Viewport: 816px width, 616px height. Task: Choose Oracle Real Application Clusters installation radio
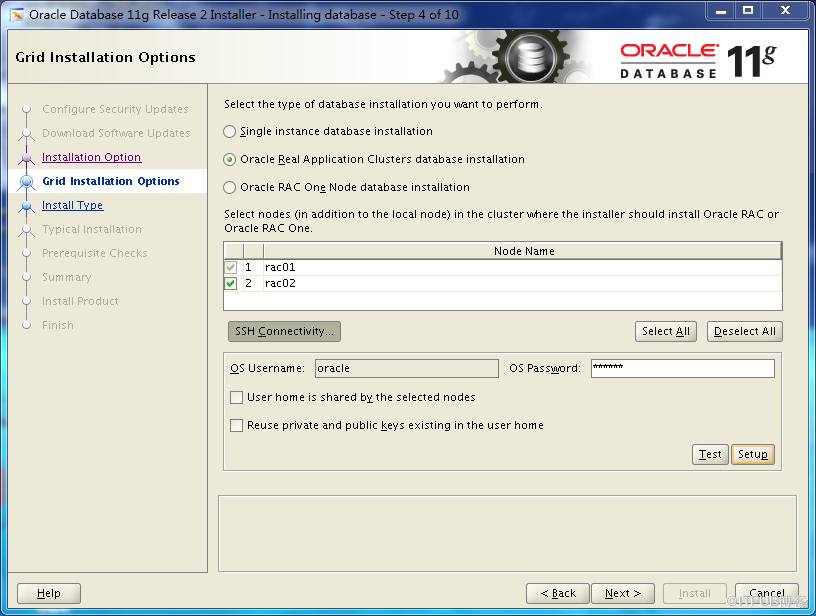pyautogui.click(x=230, y=160)
